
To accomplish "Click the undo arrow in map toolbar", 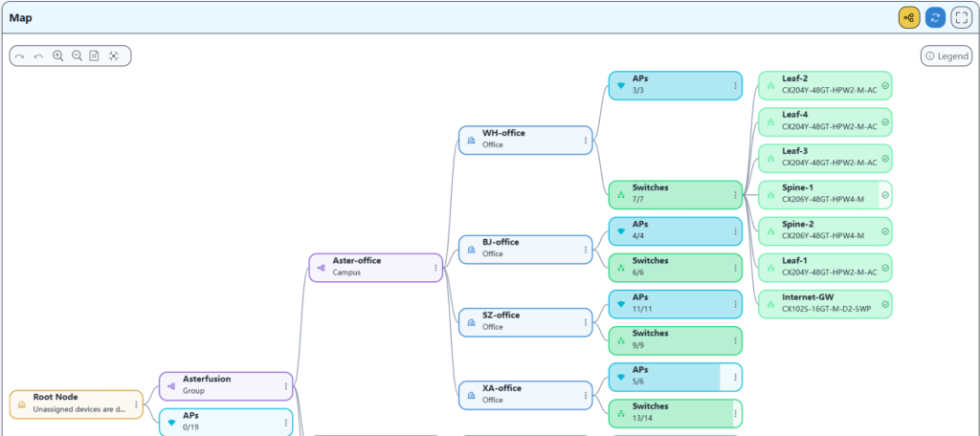I will (38, 56).
